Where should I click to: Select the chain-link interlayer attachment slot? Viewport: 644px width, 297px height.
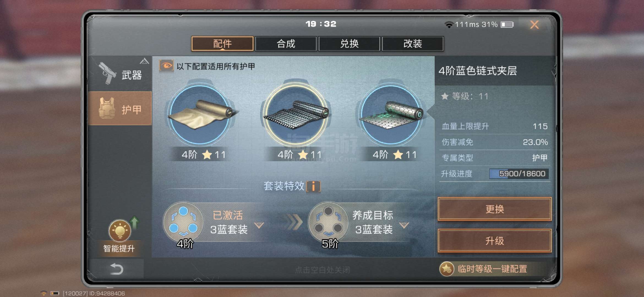(x=296, y=114)
